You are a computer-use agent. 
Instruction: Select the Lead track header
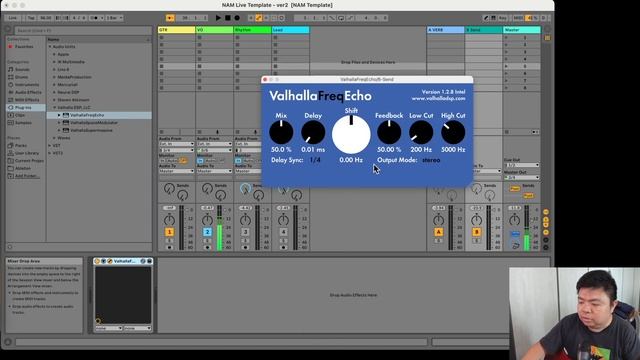coord(290,30)
